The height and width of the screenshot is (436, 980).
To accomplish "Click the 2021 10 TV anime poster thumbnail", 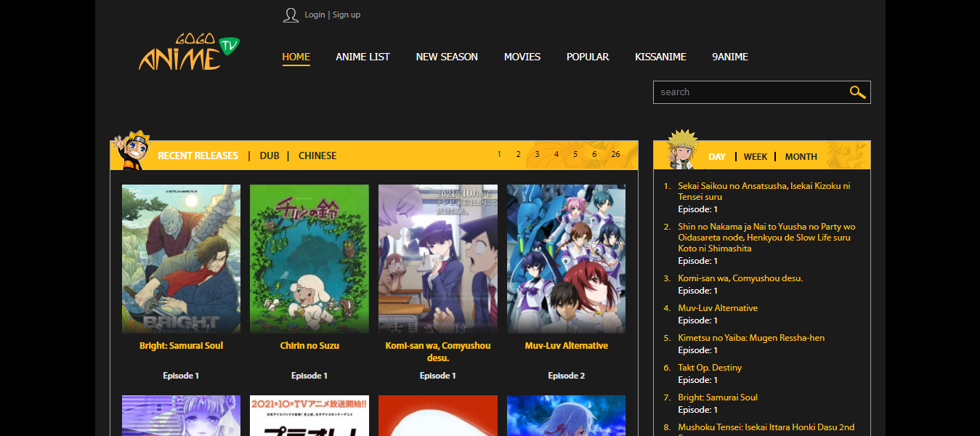I will [309, 416].
